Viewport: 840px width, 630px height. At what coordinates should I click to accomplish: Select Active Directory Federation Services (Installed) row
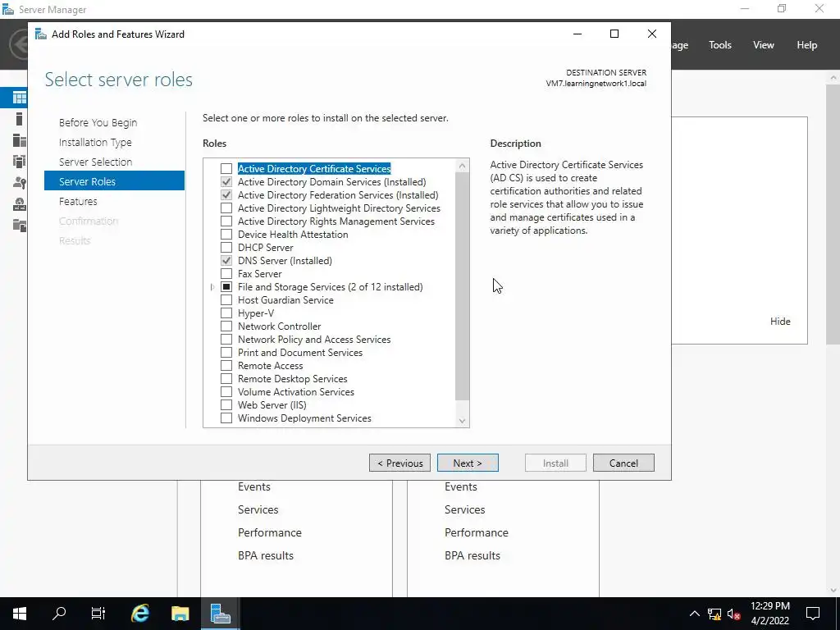click(338, 195)
